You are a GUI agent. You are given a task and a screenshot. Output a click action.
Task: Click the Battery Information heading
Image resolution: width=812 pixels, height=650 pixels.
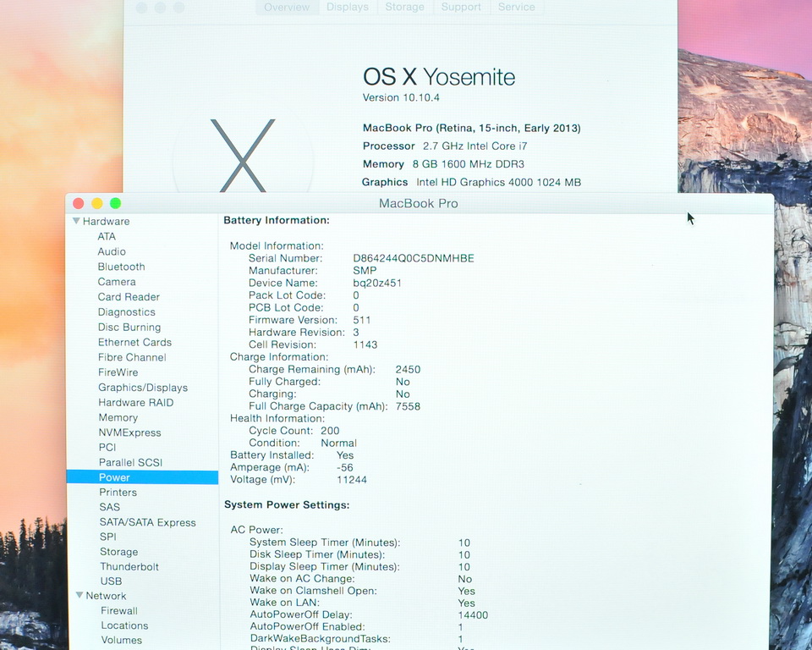(x=277, y=220)
